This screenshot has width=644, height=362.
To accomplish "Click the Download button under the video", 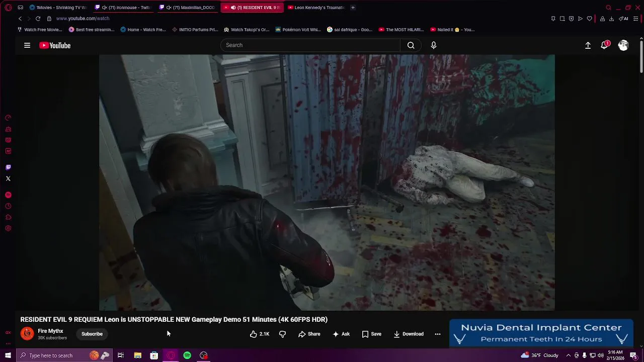I will (x=409, y=334).
